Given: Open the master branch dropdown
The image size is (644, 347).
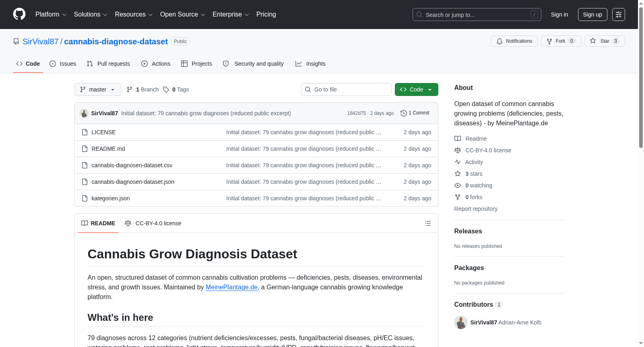Looking at the screenshot, I should pos(98,89).
